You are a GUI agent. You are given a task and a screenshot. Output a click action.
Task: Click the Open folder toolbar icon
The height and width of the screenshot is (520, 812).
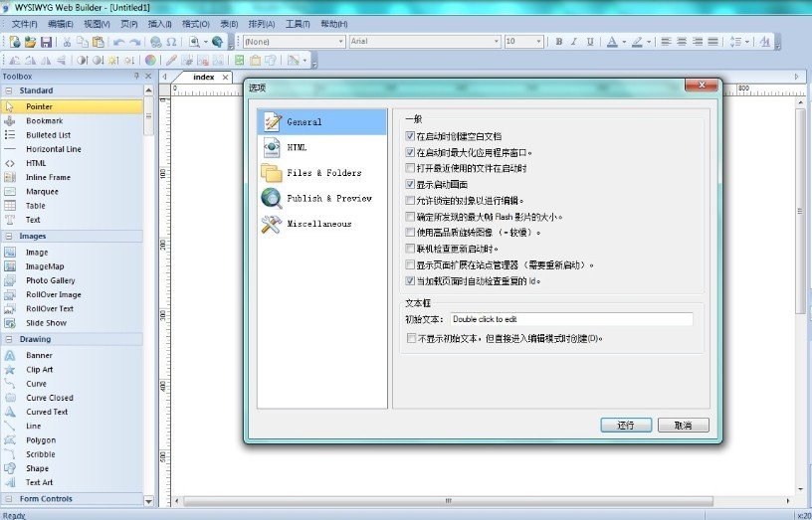tap(31, 42)
